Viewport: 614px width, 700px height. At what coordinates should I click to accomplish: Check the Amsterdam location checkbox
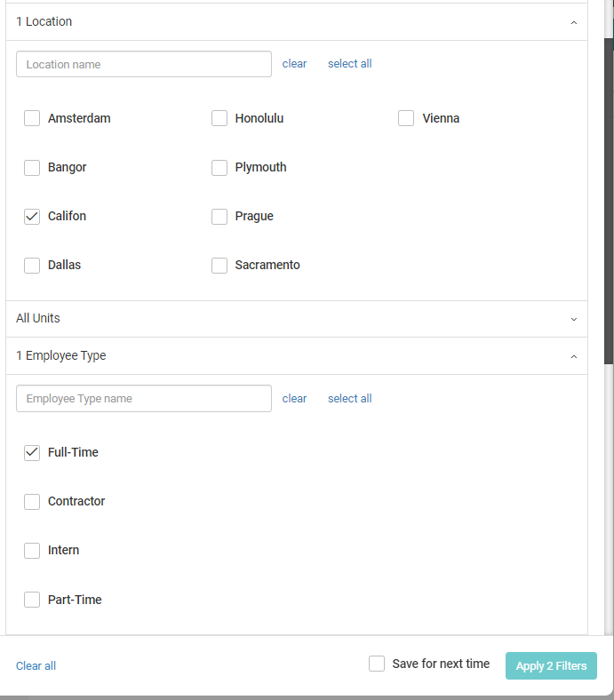pos(32,118)
